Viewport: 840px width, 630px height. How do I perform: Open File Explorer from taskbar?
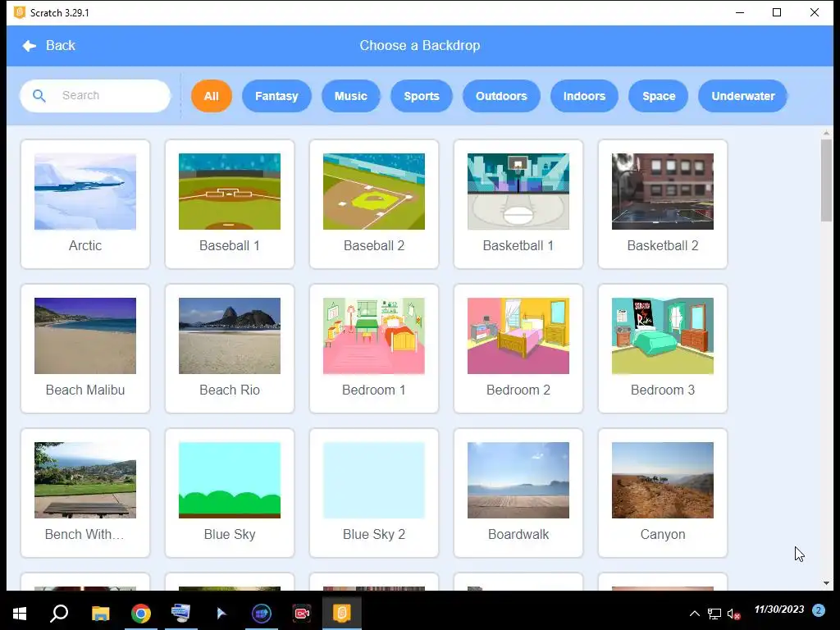click(100, 614)
